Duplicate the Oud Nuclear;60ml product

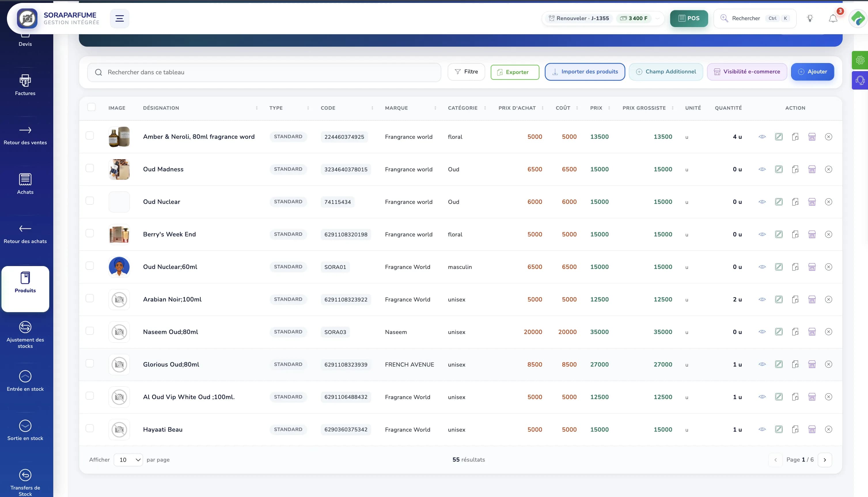click(795, 267)
